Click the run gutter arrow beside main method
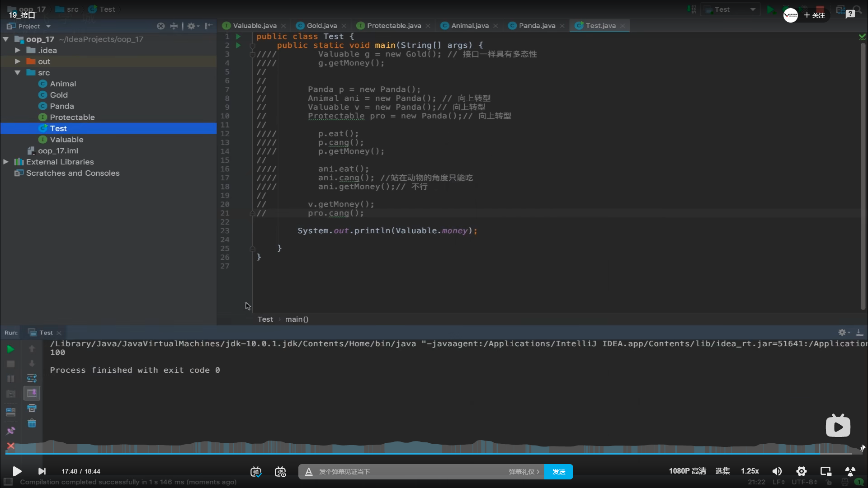The width and height of the screenshot is (868, 488). point(238,45)
